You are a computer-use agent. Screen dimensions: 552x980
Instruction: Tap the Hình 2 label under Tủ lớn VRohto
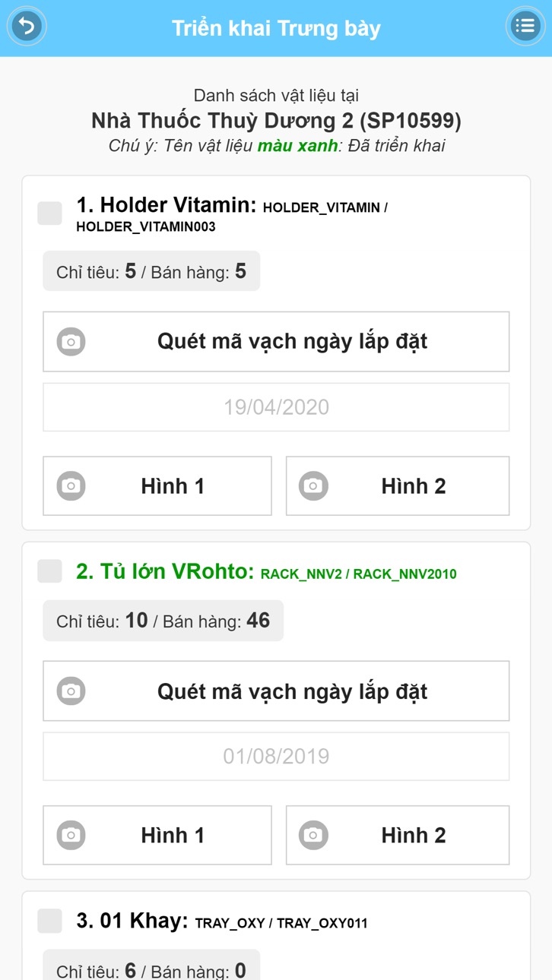(x=414, y=835)
